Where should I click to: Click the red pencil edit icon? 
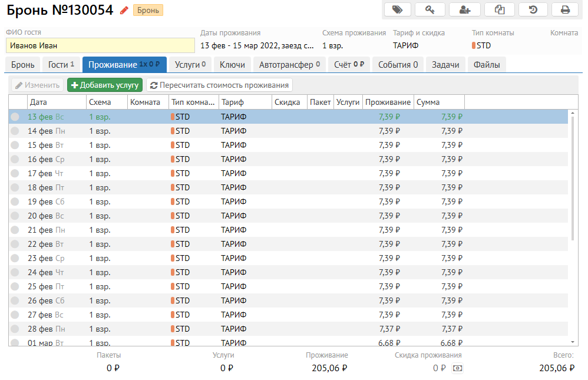(124, 10)
